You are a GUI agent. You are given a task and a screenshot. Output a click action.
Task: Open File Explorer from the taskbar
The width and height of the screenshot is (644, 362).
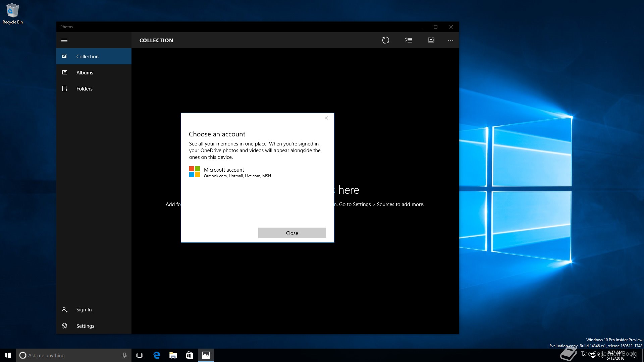pos(173,355)
